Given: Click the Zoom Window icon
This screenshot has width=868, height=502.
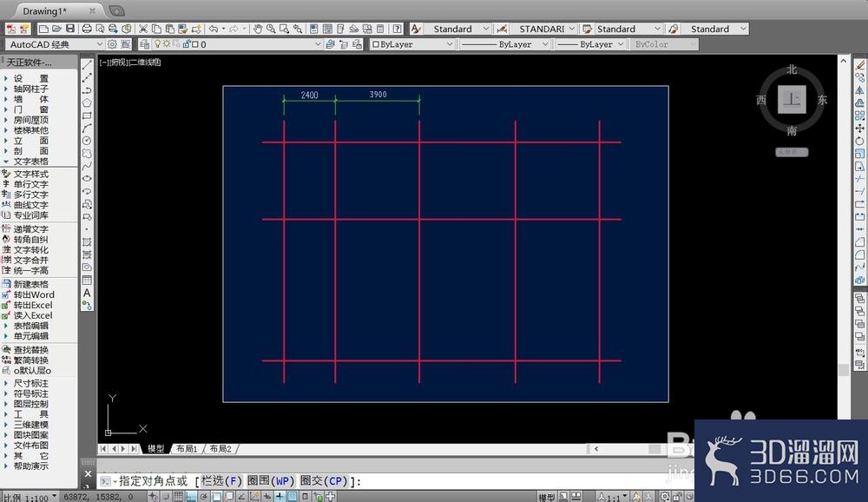Looking at the screenshot, I should coord(285,29).
